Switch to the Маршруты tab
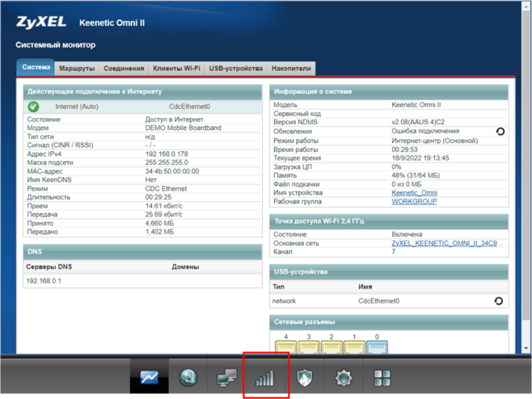 click(x=77, y=69)
